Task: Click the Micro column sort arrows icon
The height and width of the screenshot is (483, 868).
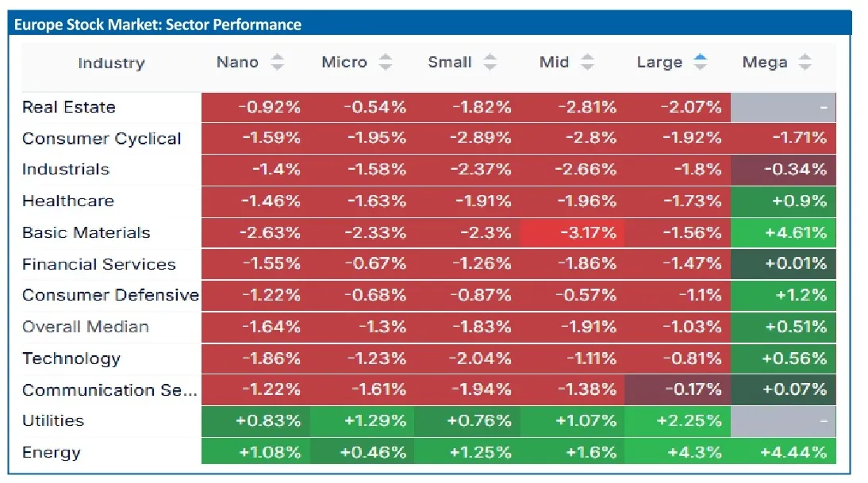Action: [x=386, y=63]
